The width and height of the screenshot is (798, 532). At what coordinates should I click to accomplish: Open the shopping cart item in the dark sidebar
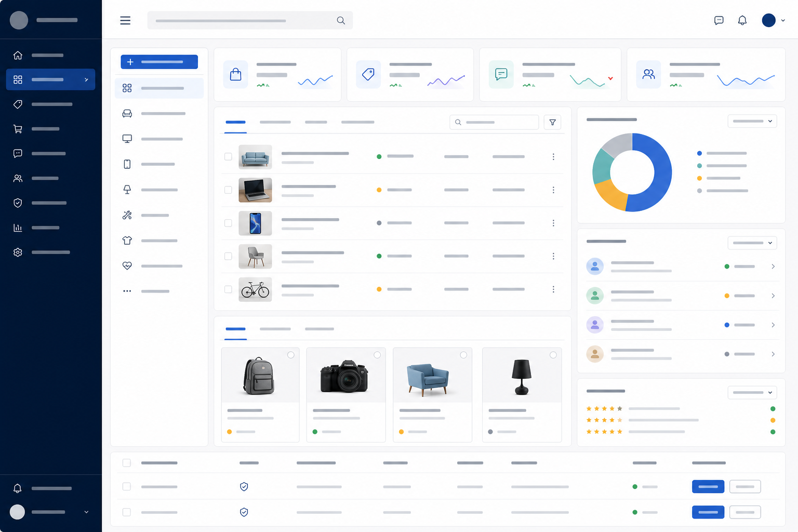coord(18,129)
